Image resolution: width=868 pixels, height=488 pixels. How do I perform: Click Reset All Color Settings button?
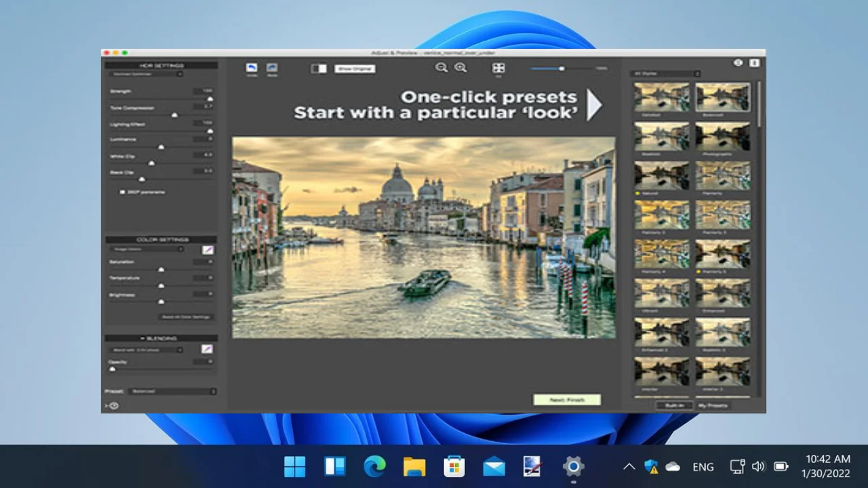(186, 317)
